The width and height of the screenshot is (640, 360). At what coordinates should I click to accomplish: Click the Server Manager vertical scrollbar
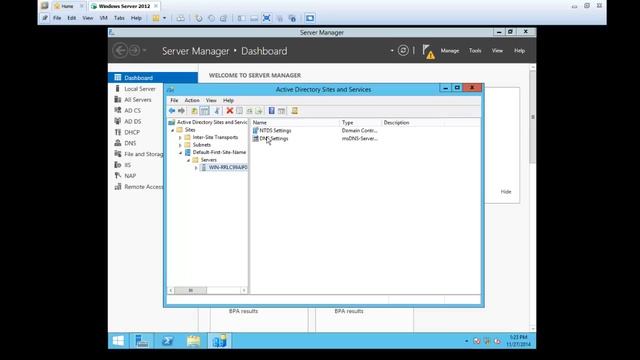pyautogui.click(x=532, y=116)
